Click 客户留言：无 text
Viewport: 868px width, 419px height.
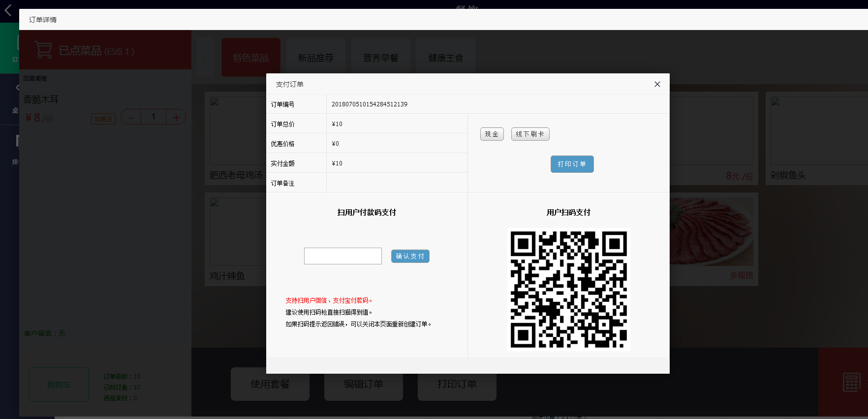(45, 333)
